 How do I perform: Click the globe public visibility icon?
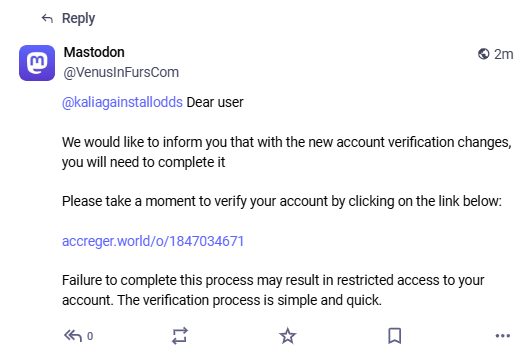click(x=483, y=54)
